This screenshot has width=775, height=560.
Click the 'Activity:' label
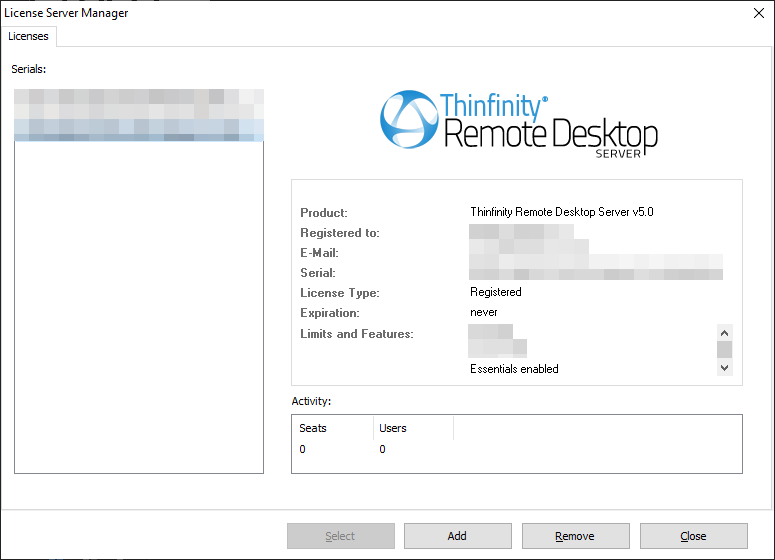click(x=311, y=401)
